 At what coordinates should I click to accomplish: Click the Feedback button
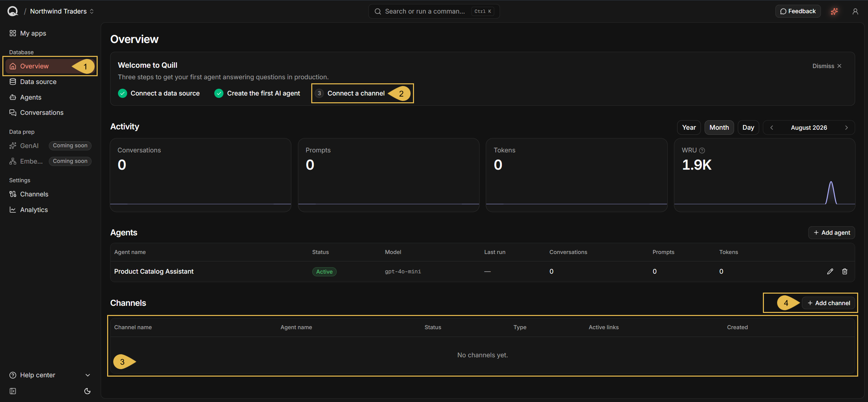798,11
